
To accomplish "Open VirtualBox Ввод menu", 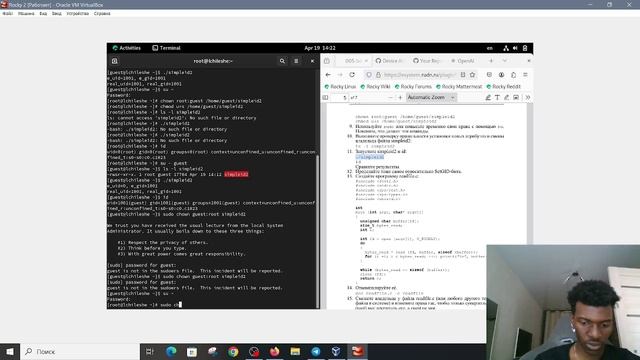I will pyautogui.click(x=57, y=13).
